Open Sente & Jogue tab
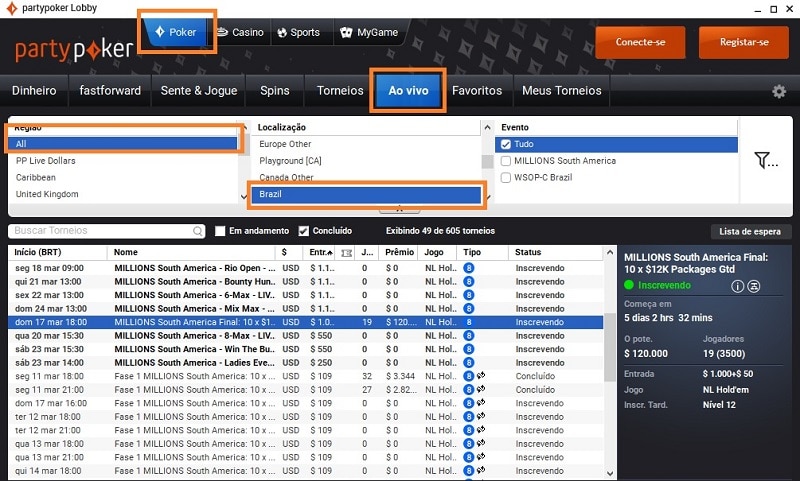The width and height of the screenshot is (800, 481). click(x=199, y=91)
